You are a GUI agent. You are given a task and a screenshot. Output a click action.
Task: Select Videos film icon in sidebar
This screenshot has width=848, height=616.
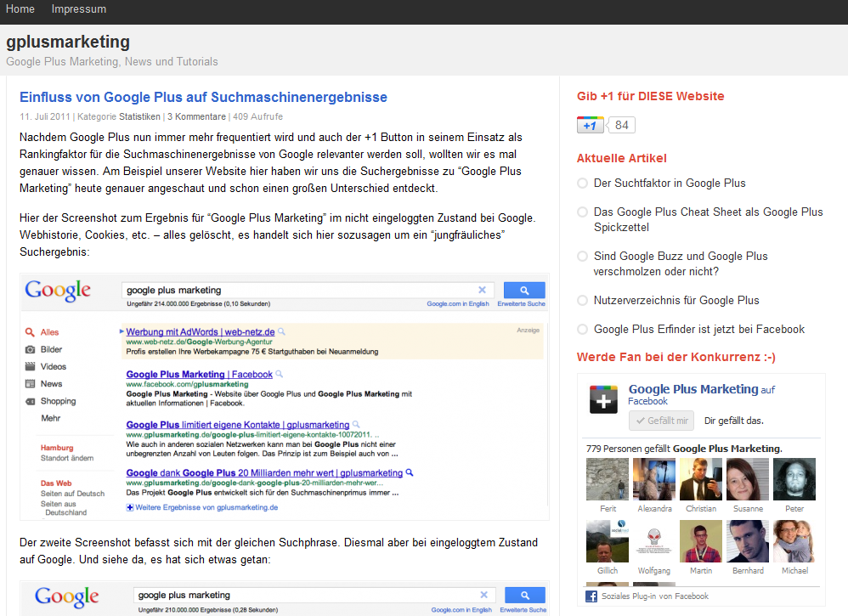[31, 367]
